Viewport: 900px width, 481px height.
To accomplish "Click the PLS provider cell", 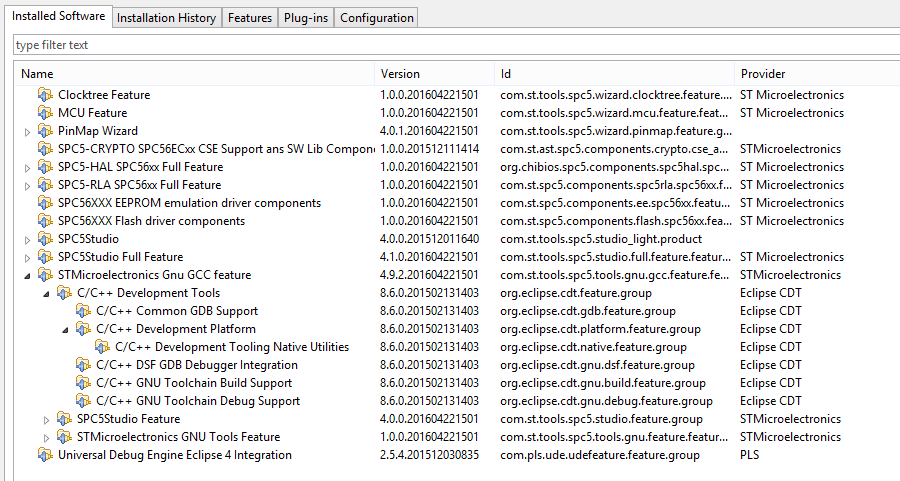I will (x=750, y=455).
